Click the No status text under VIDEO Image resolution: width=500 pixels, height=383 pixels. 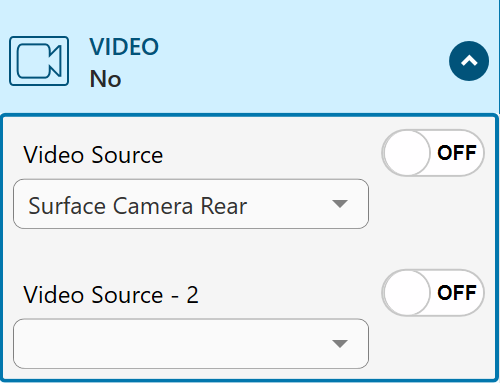[x=105, y=79]
